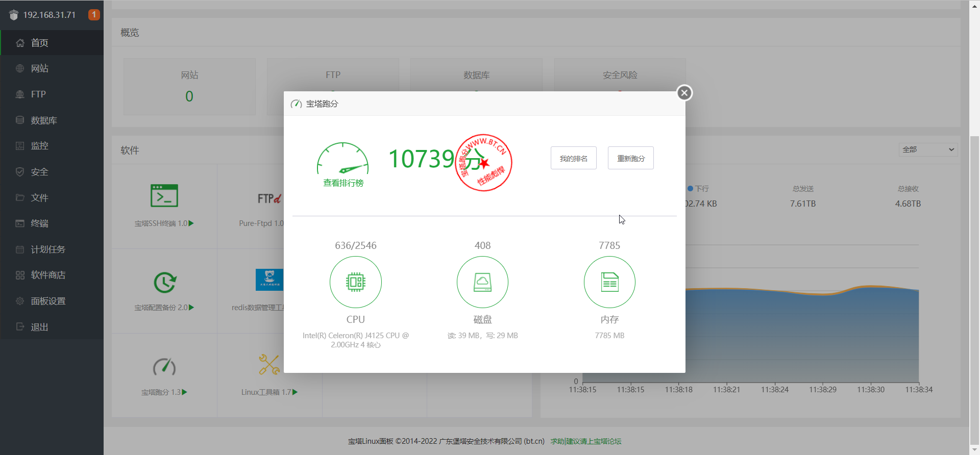Click the 下行 legend dot
This screenshot has height=455, width=980.
click(x=690, y=189)
